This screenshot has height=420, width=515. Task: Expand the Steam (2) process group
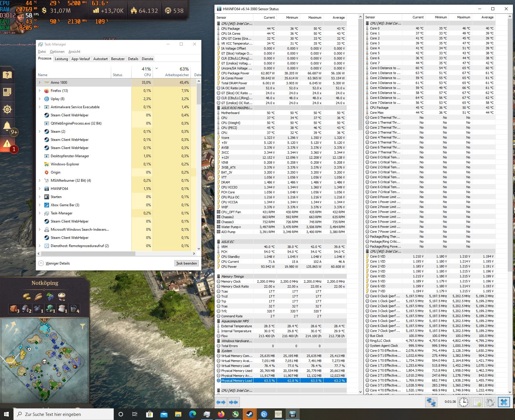coord(40,132)
